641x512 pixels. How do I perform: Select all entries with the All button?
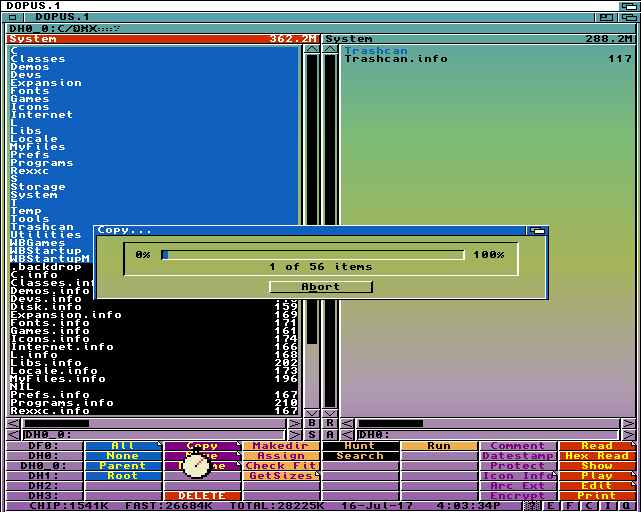coord(123,446)
